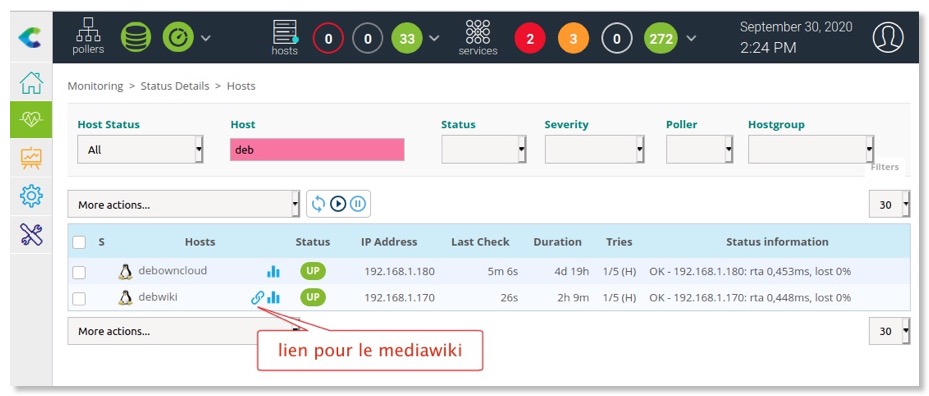
Task: Open the Hostgroup filter dropdown
Action: (x=811, y=149)
